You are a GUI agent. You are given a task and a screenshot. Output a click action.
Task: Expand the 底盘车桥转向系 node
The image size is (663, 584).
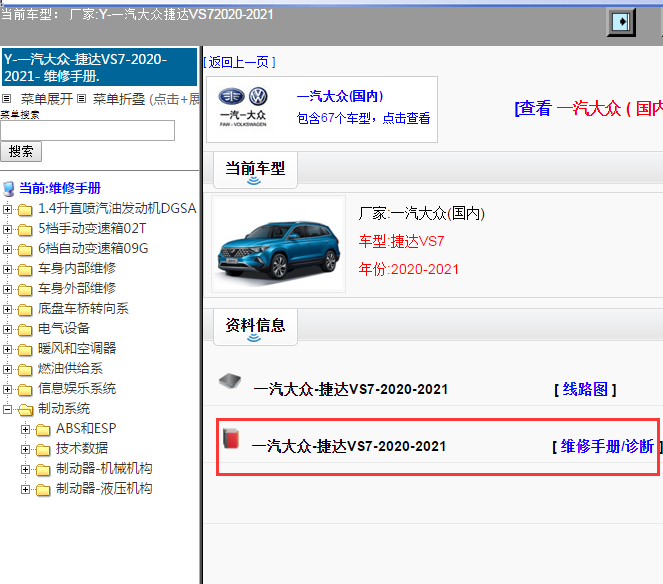[x=7, y=309]
